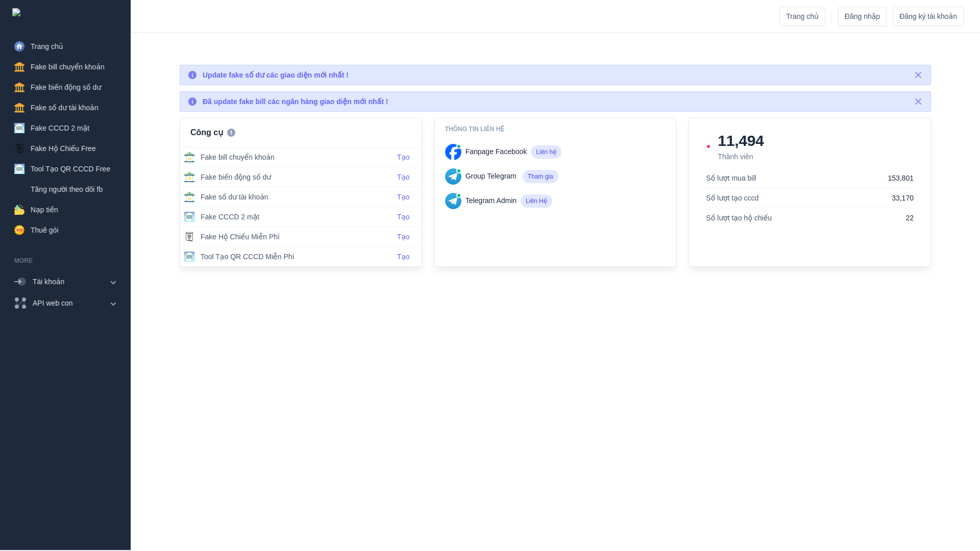Viewport: 980px width, 551px height.
Task: Click the THÔNG TIN LIÊN HỆ heading
Action: (x=475, y=129)
